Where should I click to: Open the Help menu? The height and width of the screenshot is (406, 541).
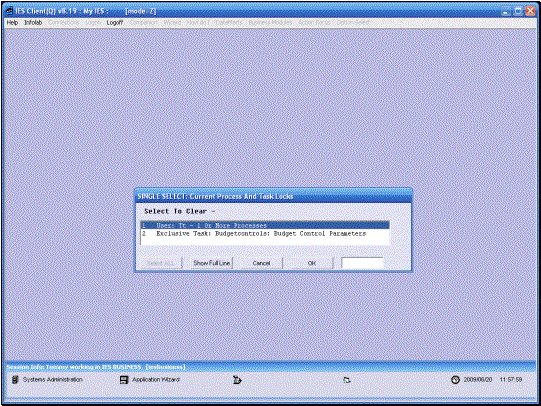pyautogui.click(x=12, y=22)
